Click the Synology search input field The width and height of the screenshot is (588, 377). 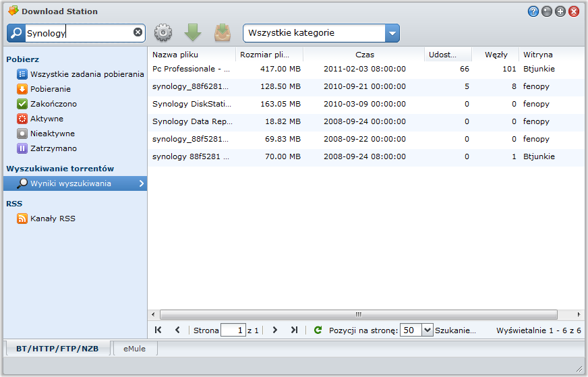79,33
